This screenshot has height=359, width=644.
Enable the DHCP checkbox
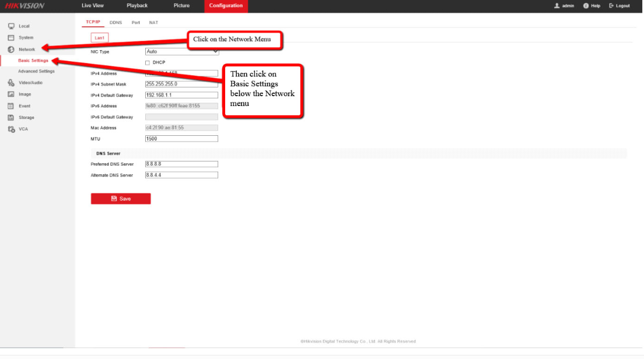click(148, 62)
